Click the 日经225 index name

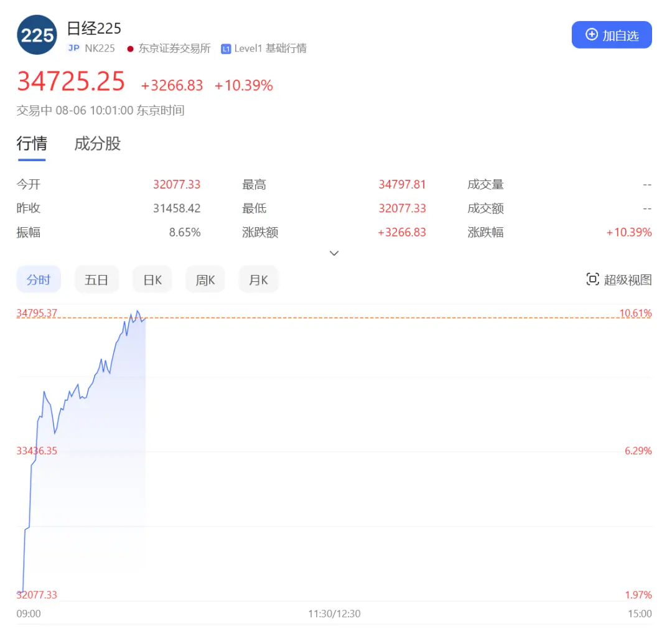[94, 29]
